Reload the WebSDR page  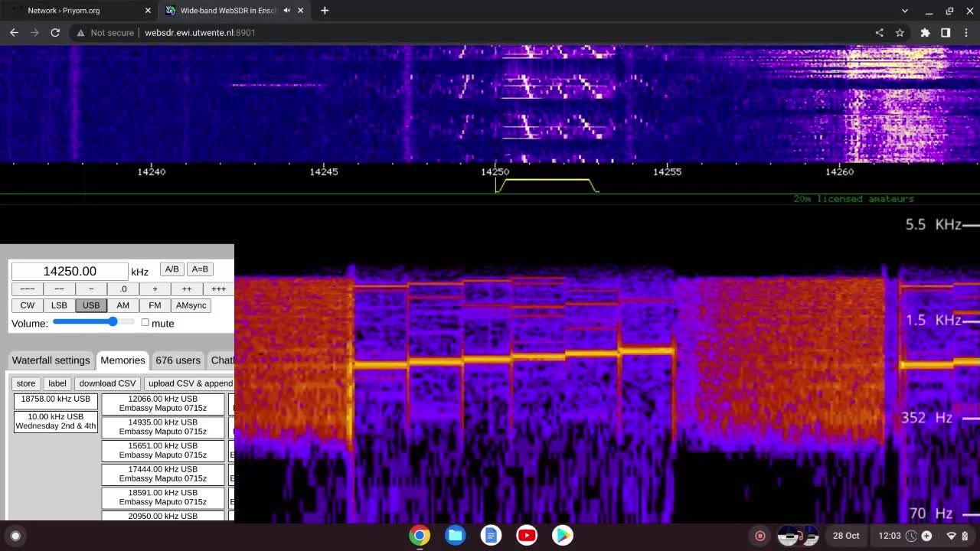[x=55, y=33]
